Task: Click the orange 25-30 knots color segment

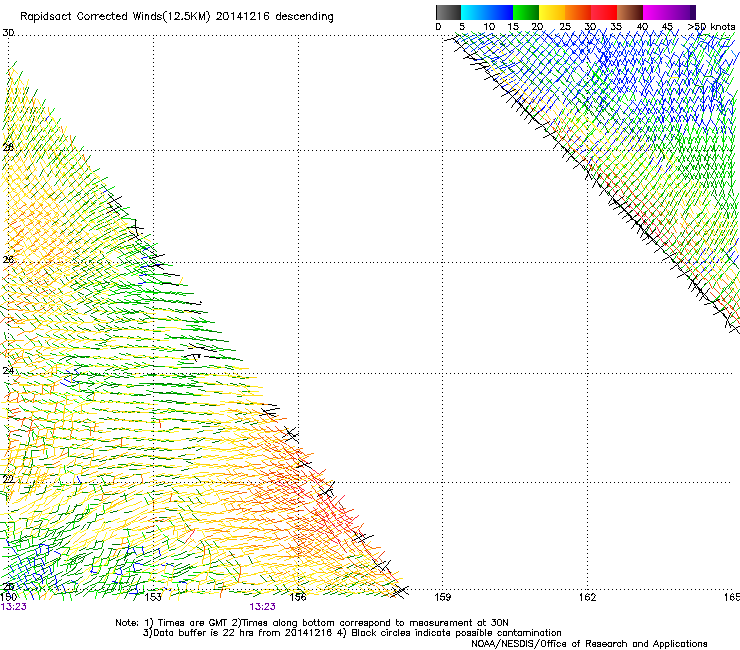Action: tap(578, 12)
